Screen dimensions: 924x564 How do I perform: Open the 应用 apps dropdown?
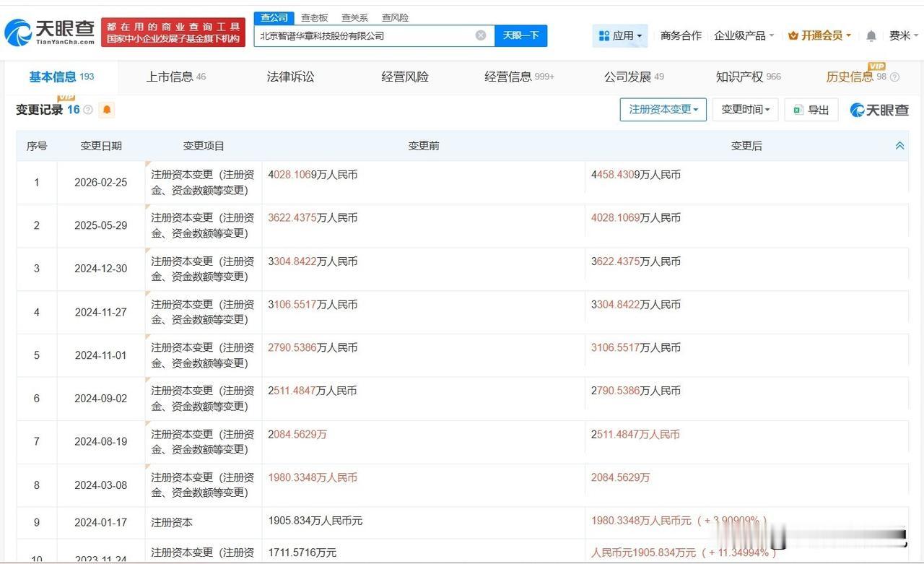[620, 35]
